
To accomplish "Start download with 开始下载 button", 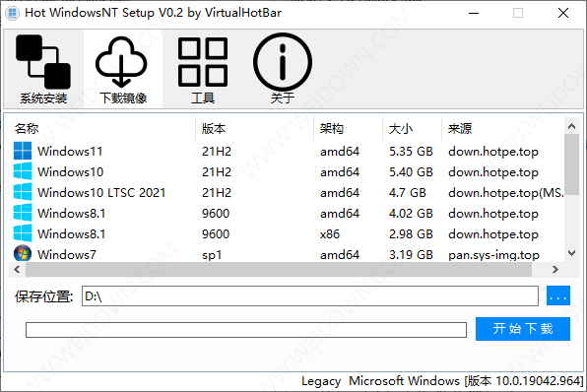I will 523,329.
